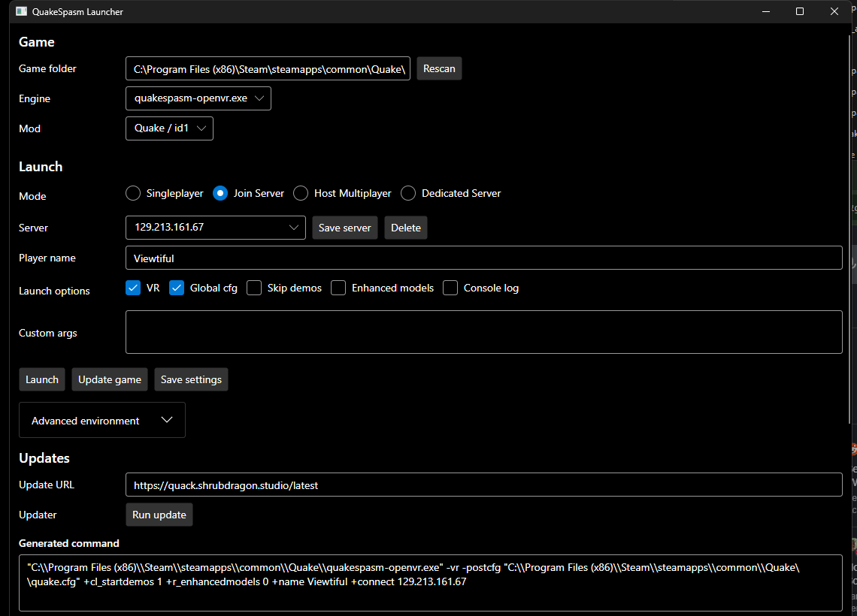Screen dimensions: 857x616
Task: Click Save settings
Action: point(191,379)
